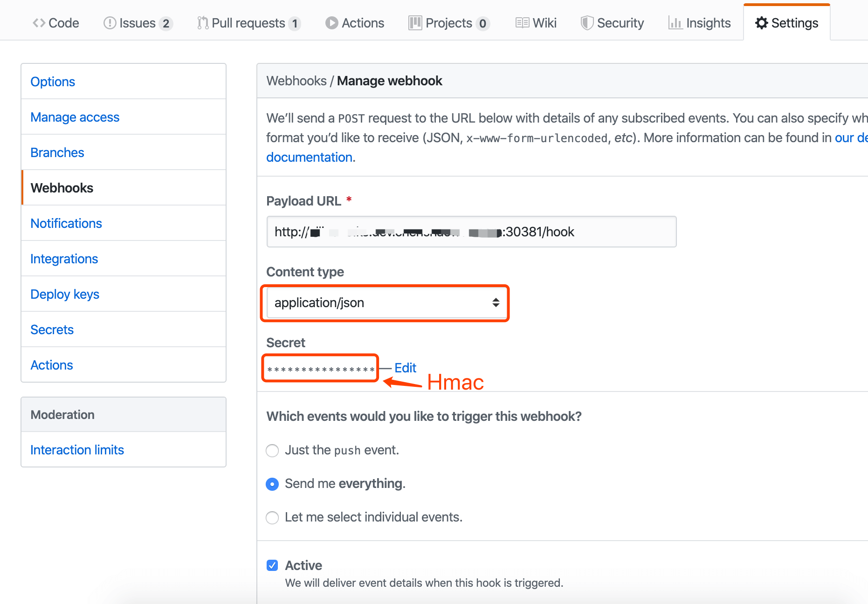The image size is (868, 604).
Task: Choose 'Let me select individual events' radio
Action: pyautogui.click(x=272, y=518)
